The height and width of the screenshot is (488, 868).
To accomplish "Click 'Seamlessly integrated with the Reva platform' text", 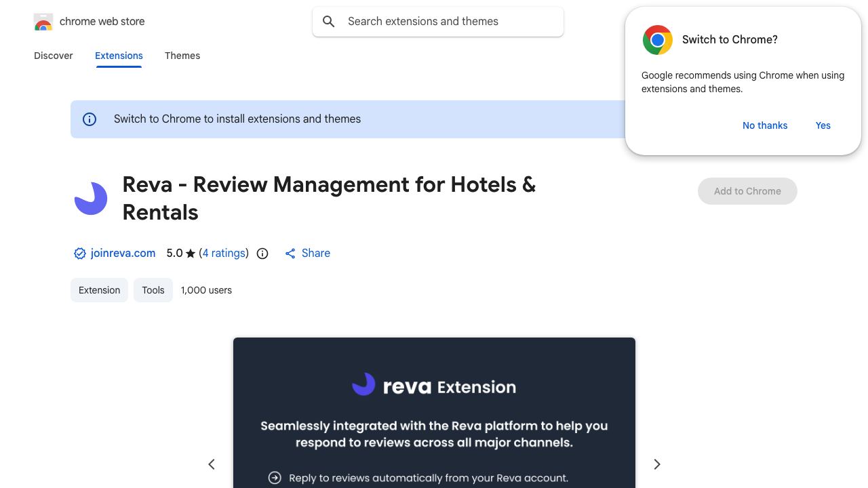I will coord(434,434).
